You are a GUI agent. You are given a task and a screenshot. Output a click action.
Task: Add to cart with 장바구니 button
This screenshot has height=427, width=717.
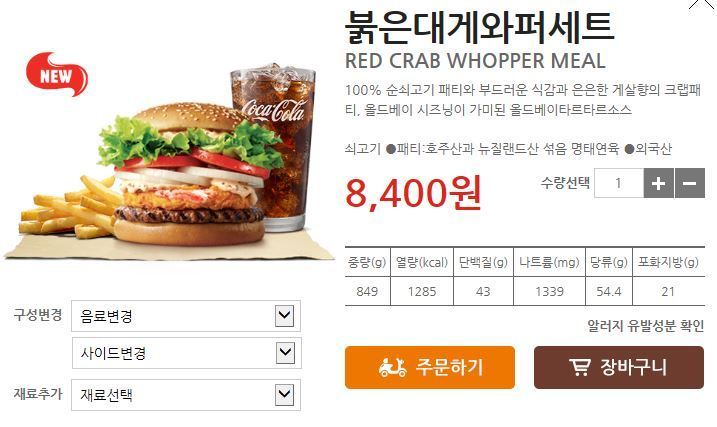coord(619,368)
